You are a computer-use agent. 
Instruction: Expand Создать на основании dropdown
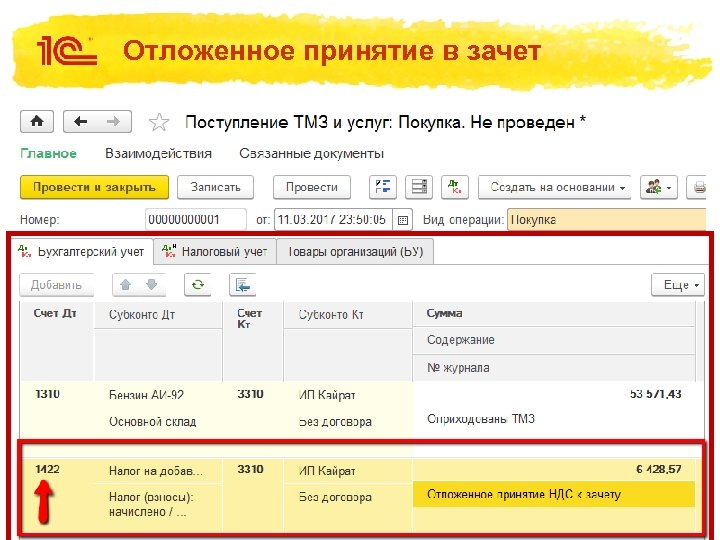click(x=554, y=187)
